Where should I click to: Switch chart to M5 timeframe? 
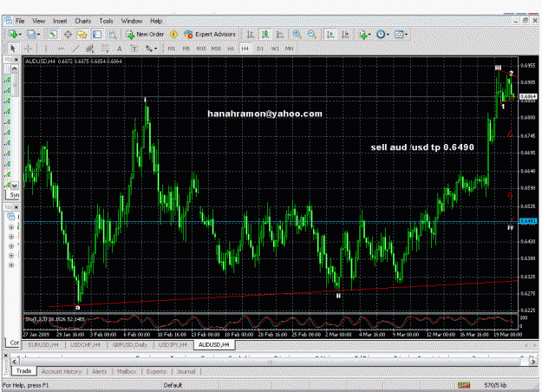186,49
